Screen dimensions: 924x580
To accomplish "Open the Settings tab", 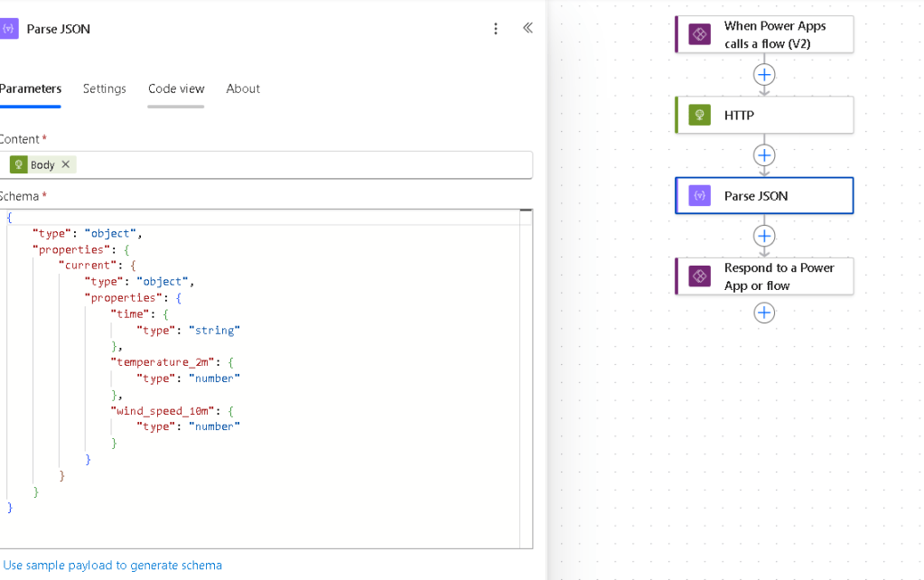I will pos(105,89).
